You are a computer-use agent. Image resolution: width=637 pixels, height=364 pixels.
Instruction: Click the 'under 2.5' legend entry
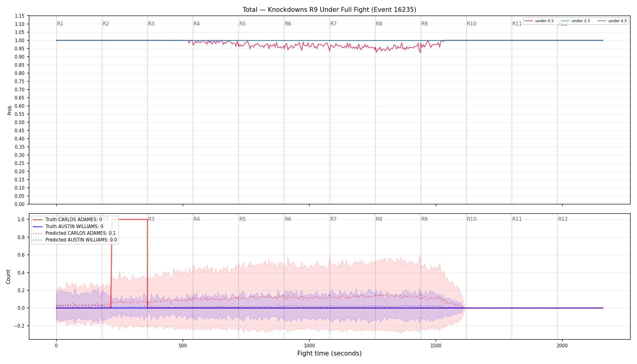point(576,21)
